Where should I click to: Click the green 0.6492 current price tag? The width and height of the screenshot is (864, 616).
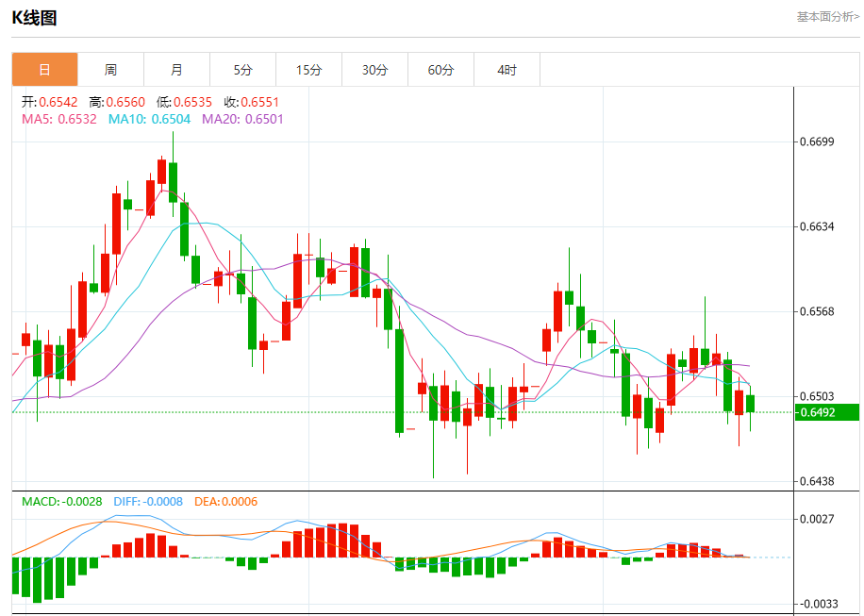(826, 412)
